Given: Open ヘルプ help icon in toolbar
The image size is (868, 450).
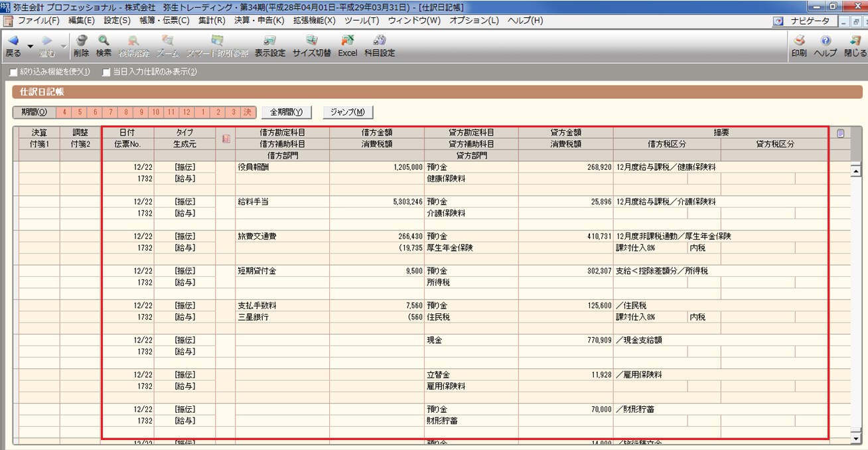Looking at the screenshot, I should tap(825, 44).
